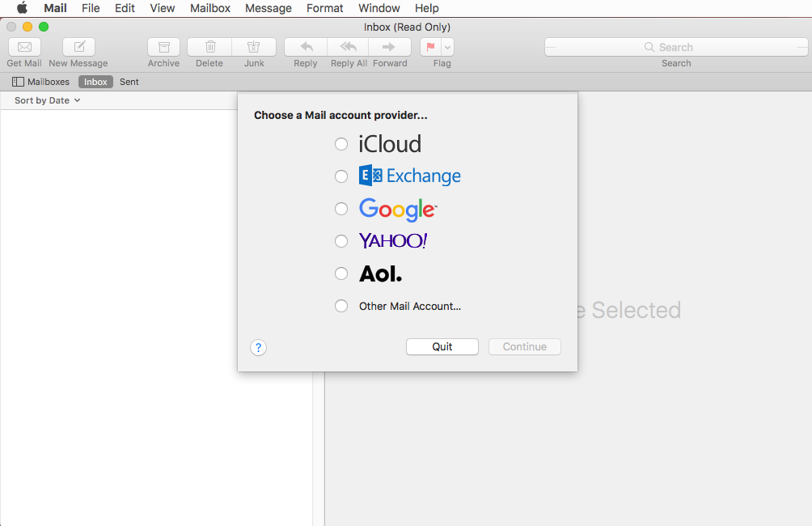Open the Edit menu
The height and width of the screenshot is (526, 812).
pos(125,8)
